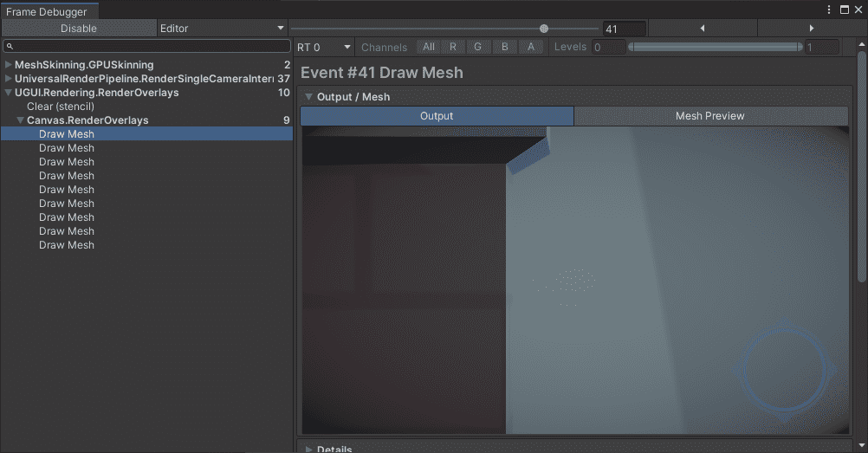Image resolution: width=868 pixels, height=453 pixels.
Task: Expand UniversalRenderPipeline.RenderSingleCamera node
Action: (9, 78)
